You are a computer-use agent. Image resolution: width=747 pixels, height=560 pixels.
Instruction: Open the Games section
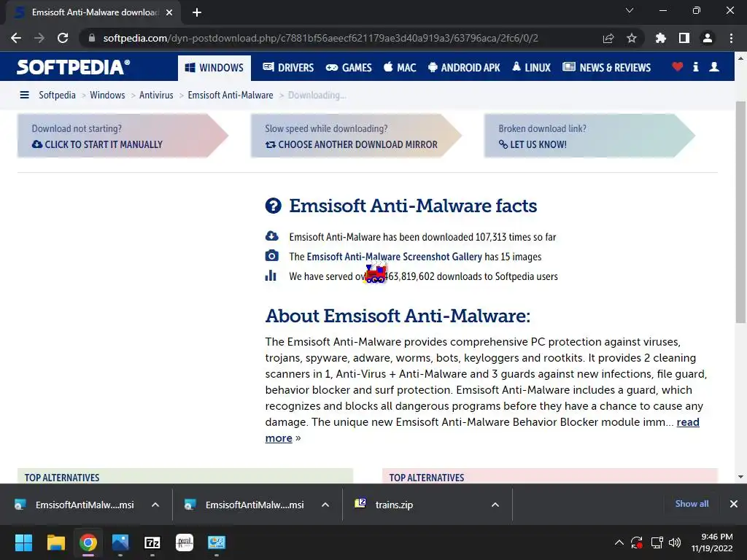349,68
